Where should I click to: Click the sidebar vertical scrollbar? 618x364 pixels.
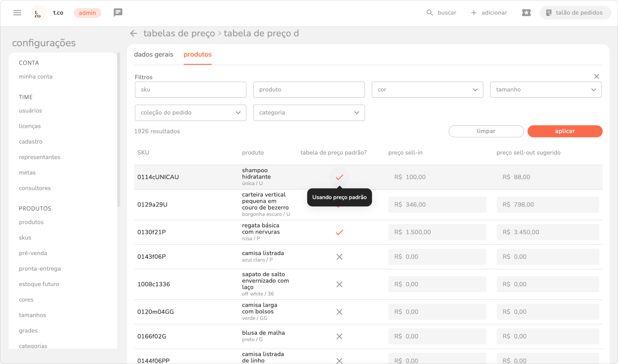coord(119,129)
